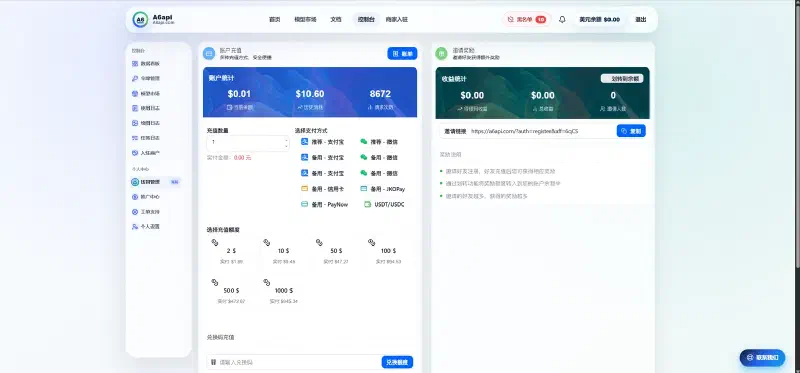Open the notification bell

562,19
